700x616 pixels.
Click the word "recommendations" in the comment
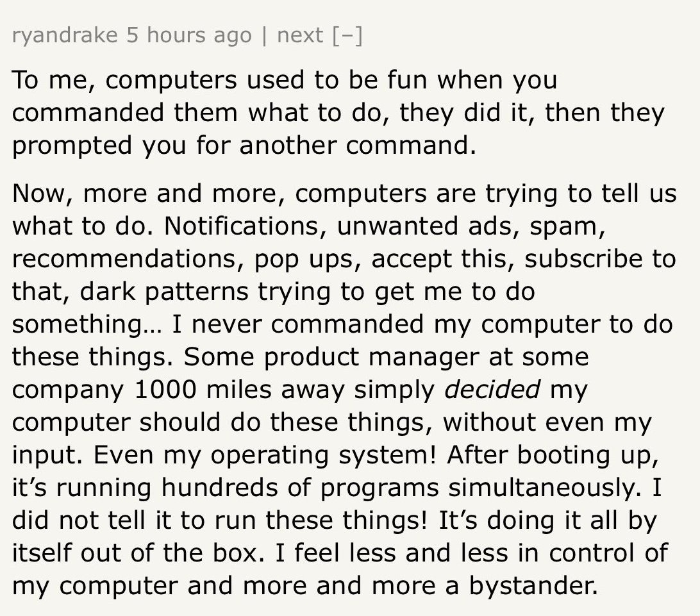pos(127,259)
